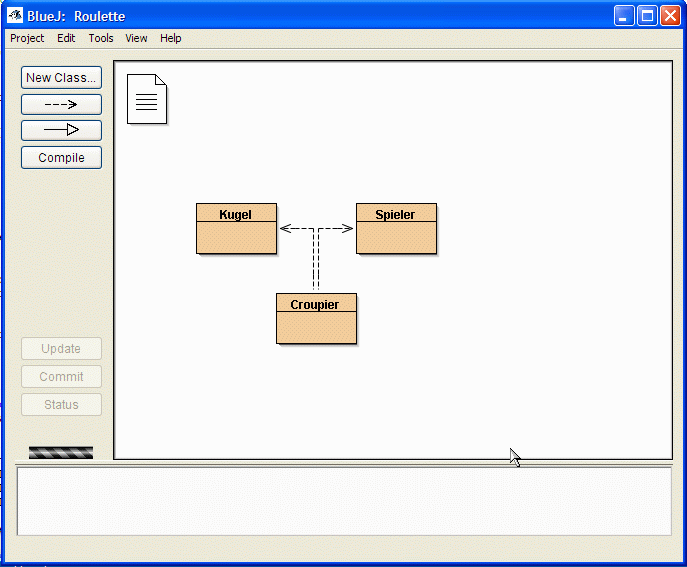687x567 pixels.
Task: Click the Update team button
Action: [x=61, y=349]
